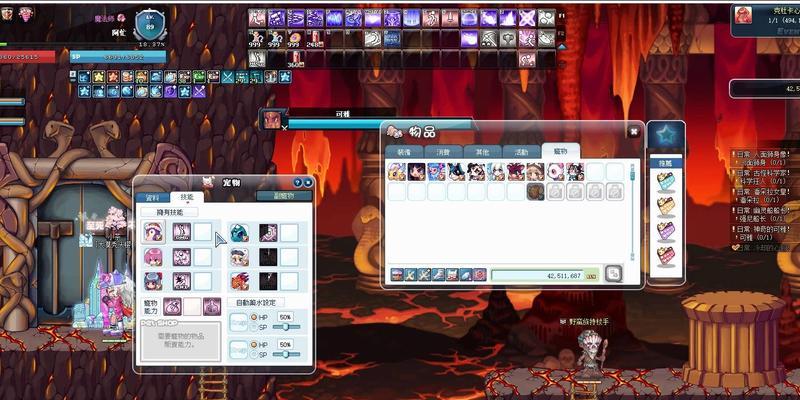This screenshot has width=800, height=400.
Task: Adjust the second auto-potion percentage slider
Action: click(286, 355)
